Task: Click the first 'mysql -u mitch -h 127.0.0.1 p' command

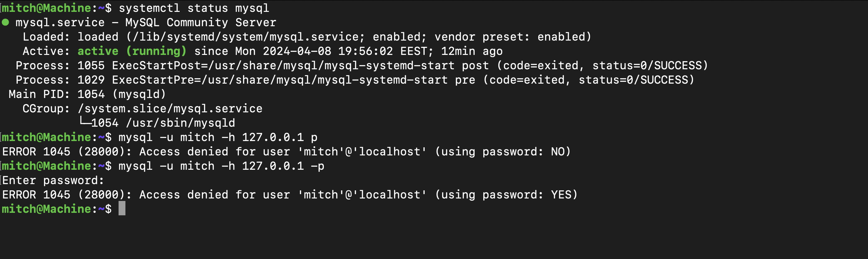Action: coord(218,137)
